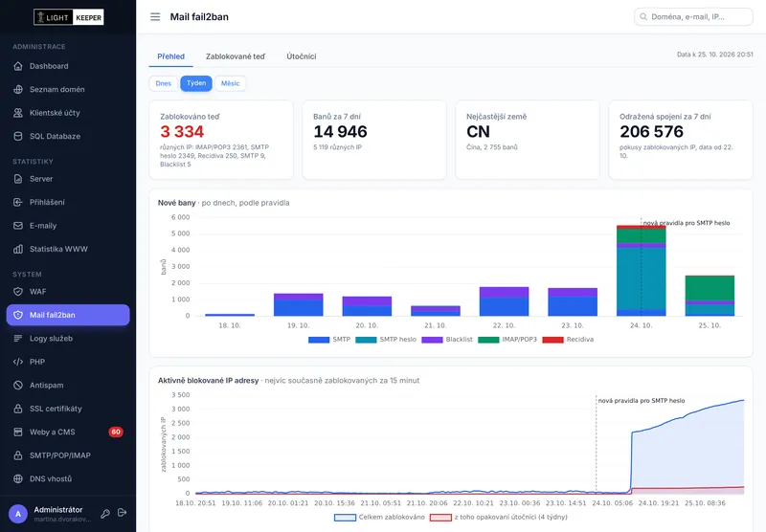Click the DNS vhostů globe icon
The image size is (766, 532).
click(x=18, y=478)
